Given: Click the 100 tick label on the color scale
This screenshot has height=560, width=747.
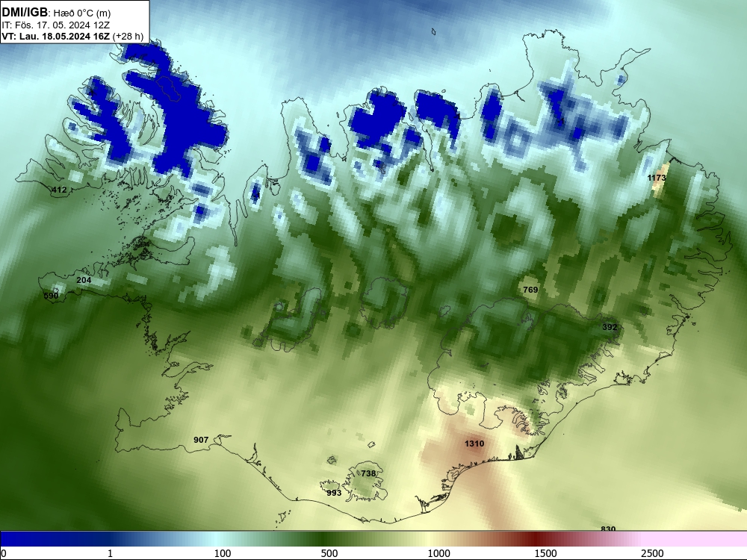Looking at the screenshot, I should (223, 553).
